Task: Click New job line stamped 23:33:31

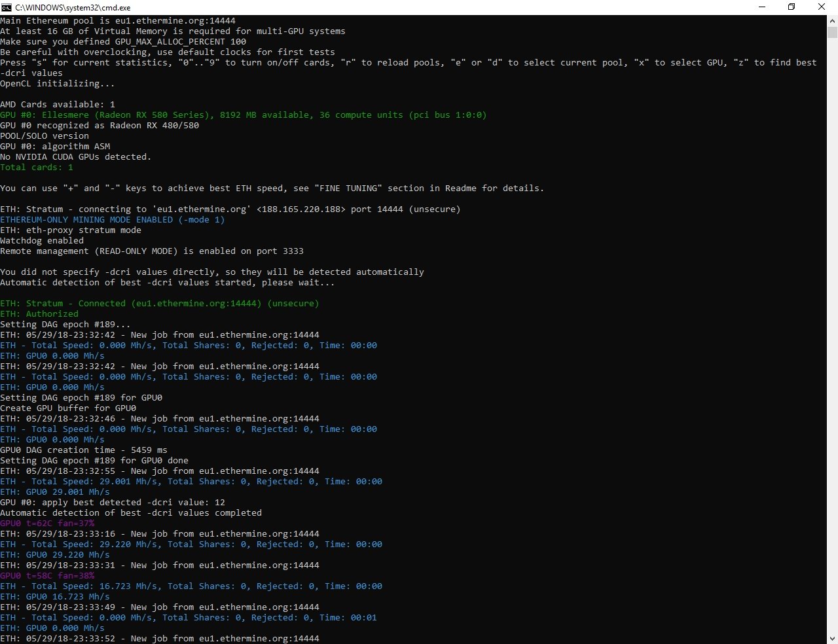Action: tap(160, 565)
